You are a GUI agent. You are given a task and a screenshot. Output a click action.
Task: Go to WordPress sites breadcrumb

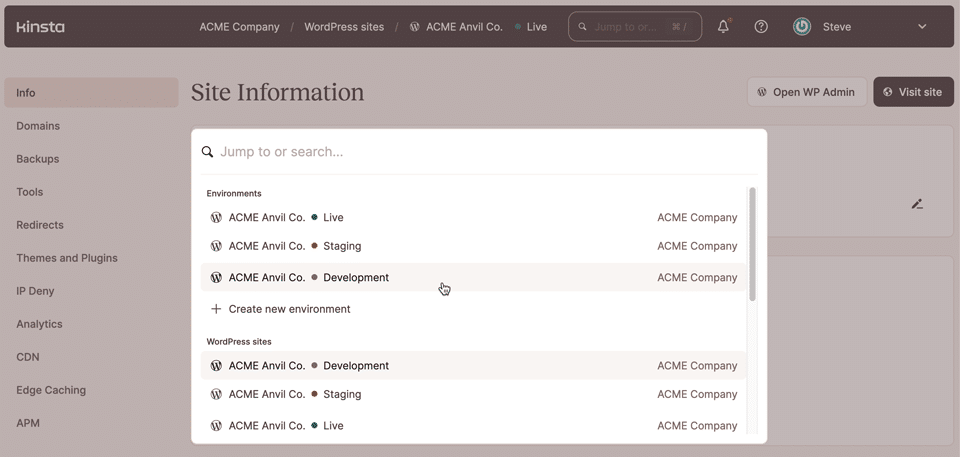(344, 27)
